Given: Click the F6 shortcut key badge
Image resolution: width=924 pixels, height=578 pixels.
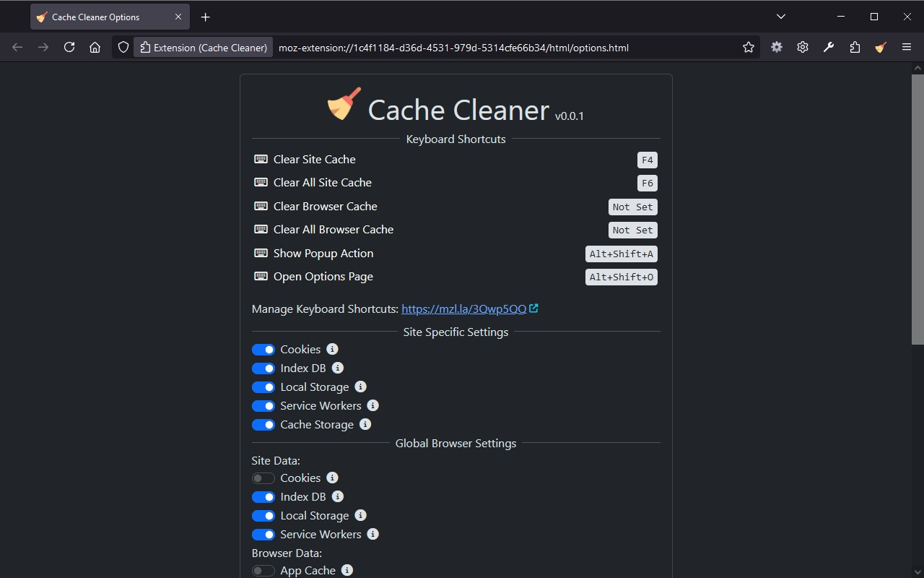Looking at the screenshot, I should click(648, 183).
